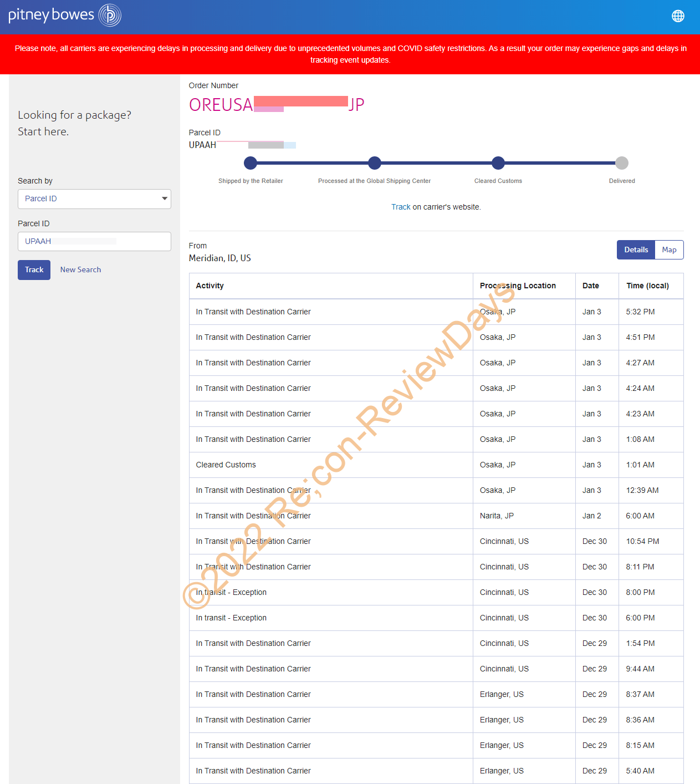Click the progress bar between Cleared Customs and Delivered

pyautogui.click(x=560, y=162)
